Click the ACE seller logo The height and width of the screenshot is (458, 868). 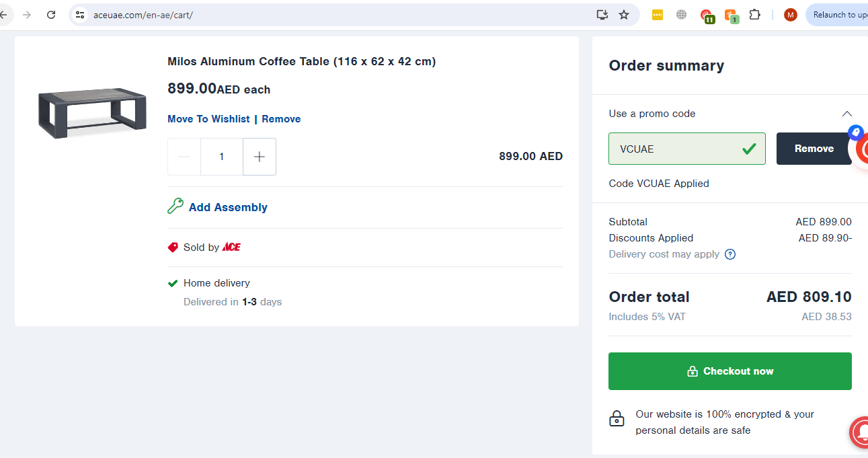[x=231, y=247]
